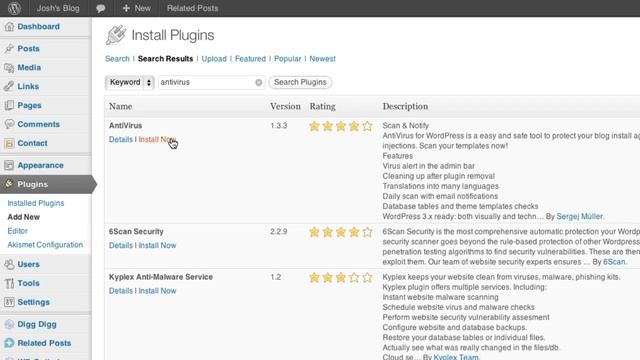
Task: Open the Kyplex Team author link
Action: click(456, 357)
